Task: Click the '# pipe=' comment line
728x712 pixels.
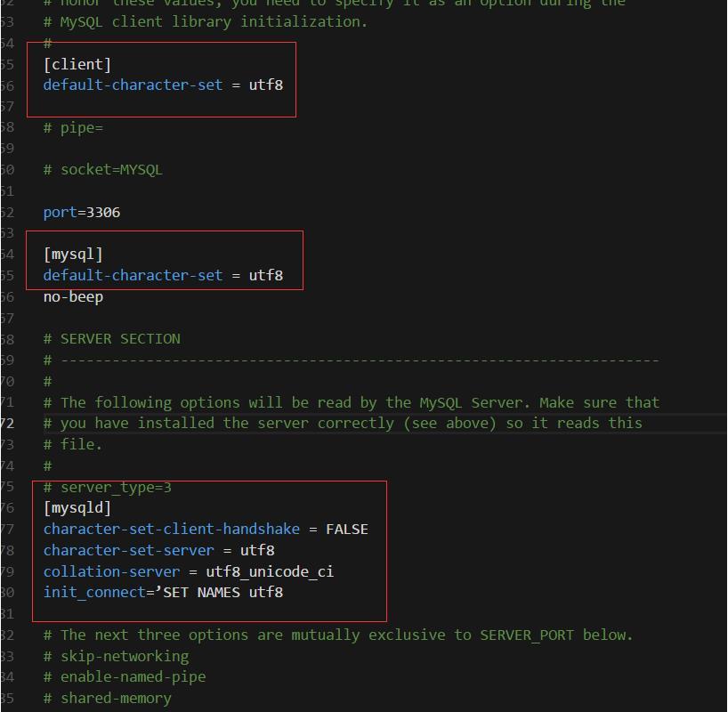Action: pyautogui.click(x=73, y=128)
